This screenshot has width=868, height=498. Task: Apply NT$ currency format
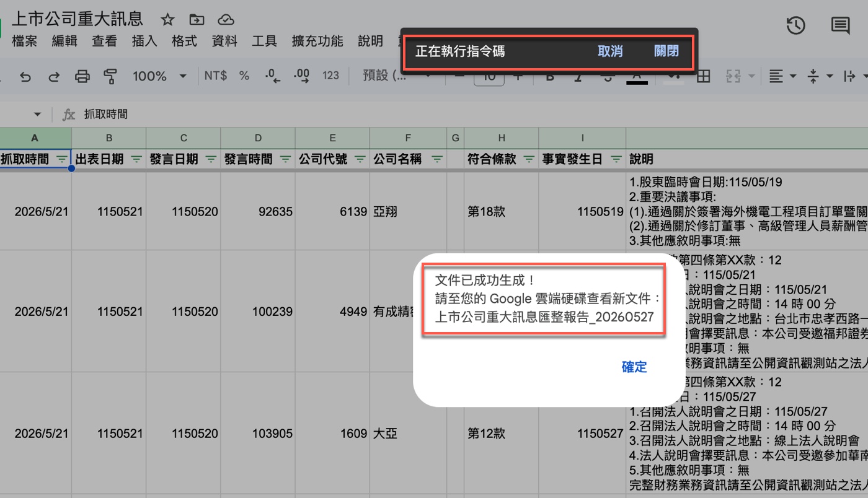point(216,76)
